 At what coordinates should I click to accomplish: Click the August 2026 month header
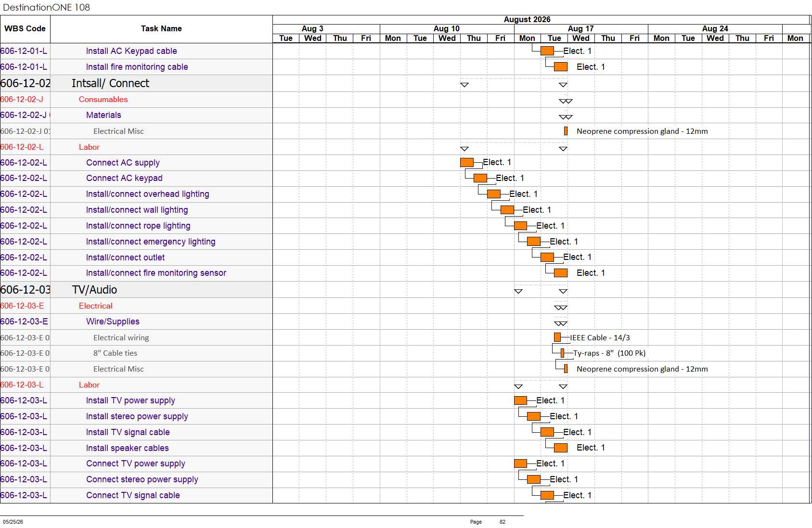click(x=527, y=20)
